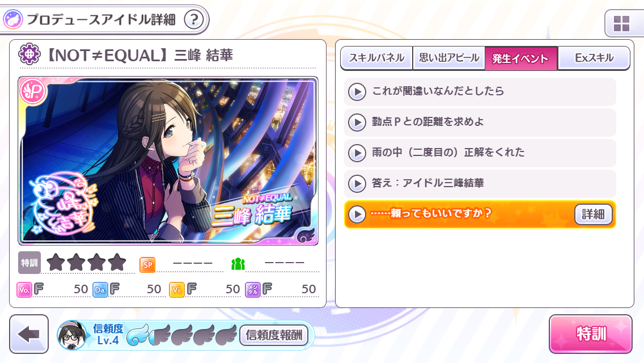The height and width of the screenshot is (363, 644).
Task: Click the orange SP icon
Action: coord(147,265)
